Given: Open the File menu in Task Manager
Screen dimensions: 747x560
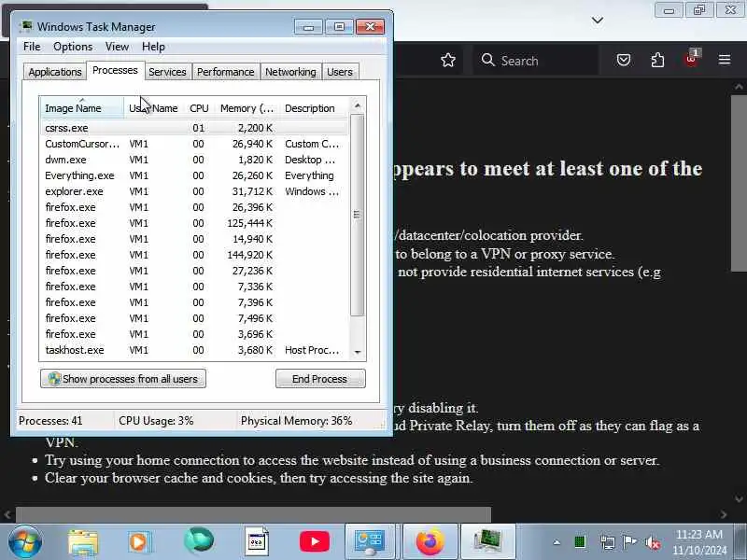Looking at the screenshot, I should click(32, 47).
